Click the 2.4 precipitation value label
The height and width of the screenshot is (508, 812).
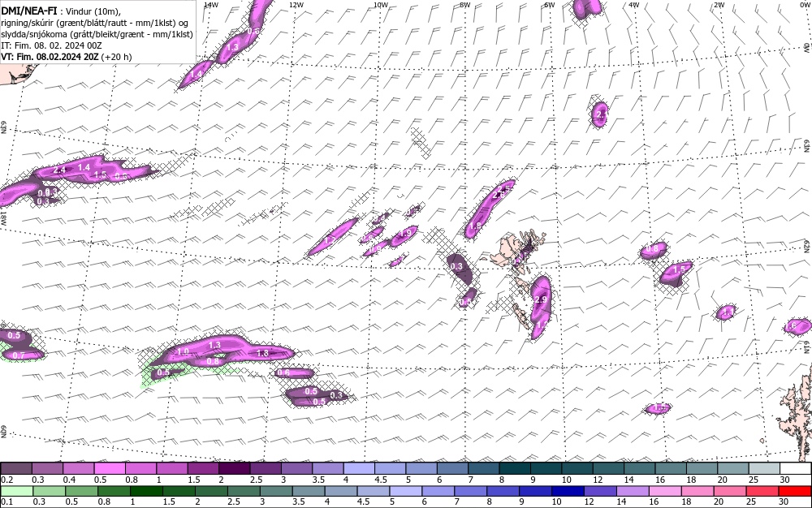pos(59,170)
